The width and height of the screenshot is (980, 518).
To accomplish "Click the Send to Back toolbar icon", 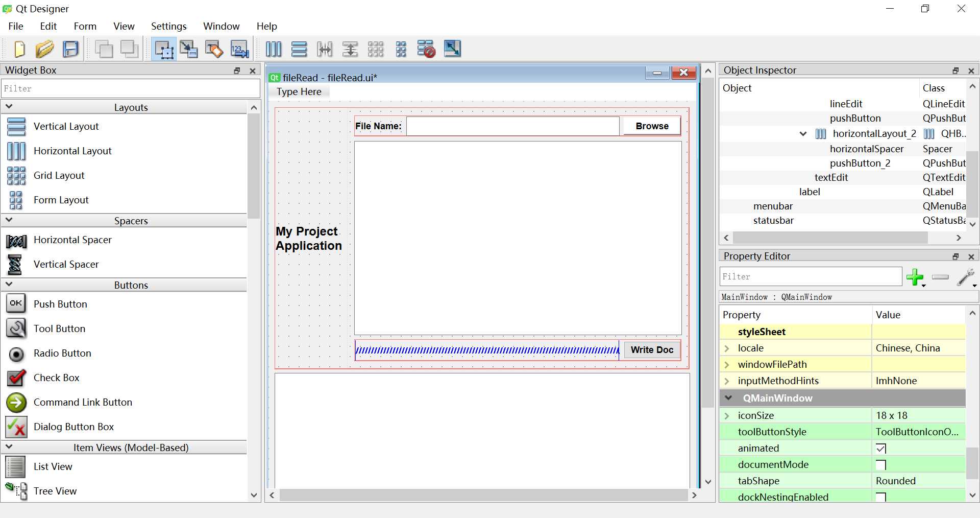I will tap(104, 49).
